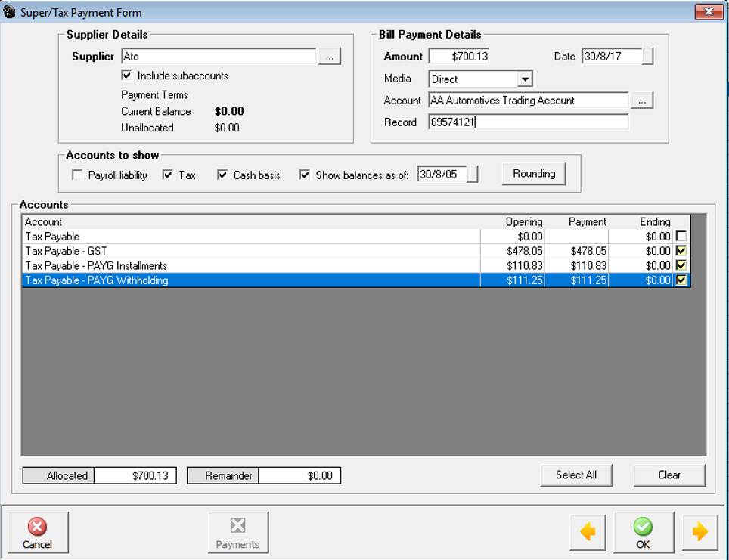Browse accounts via ellipsis next to Trading Account
729x560 pixels.
(x=641, y=101)
